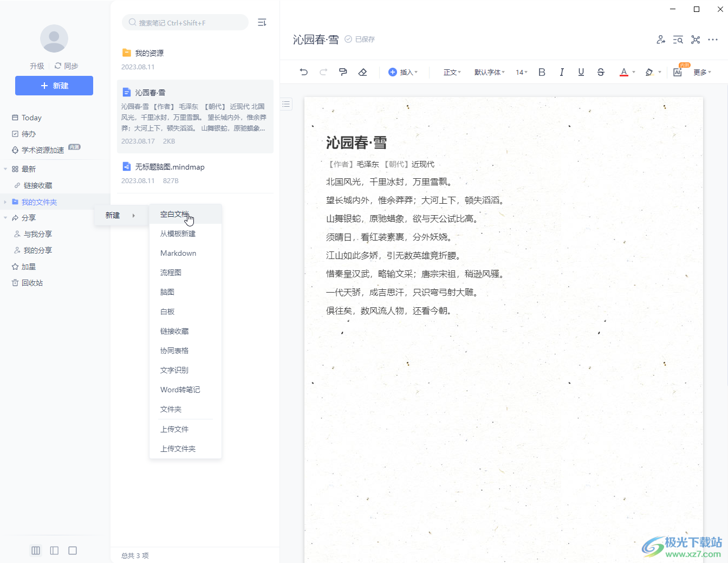Select the format painter tool

click(343, 72)
